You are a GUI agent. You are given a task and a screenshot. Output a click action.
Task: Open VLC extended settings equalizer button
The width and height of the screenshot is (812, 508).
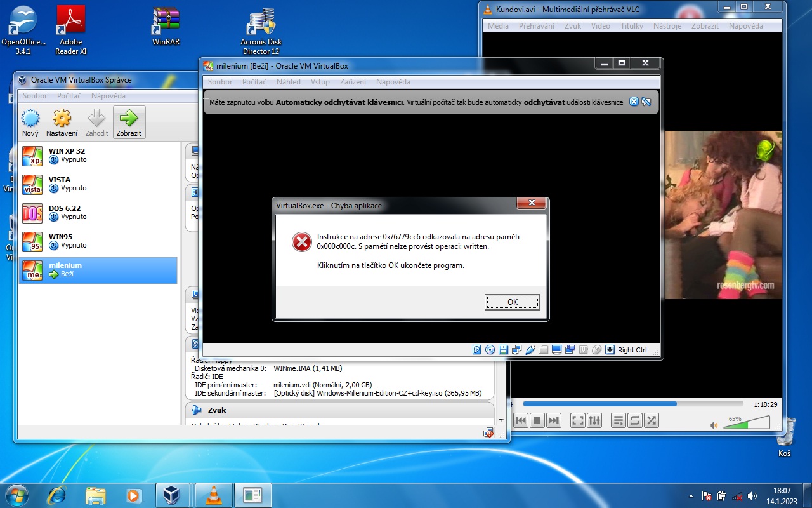click(594, 420)
